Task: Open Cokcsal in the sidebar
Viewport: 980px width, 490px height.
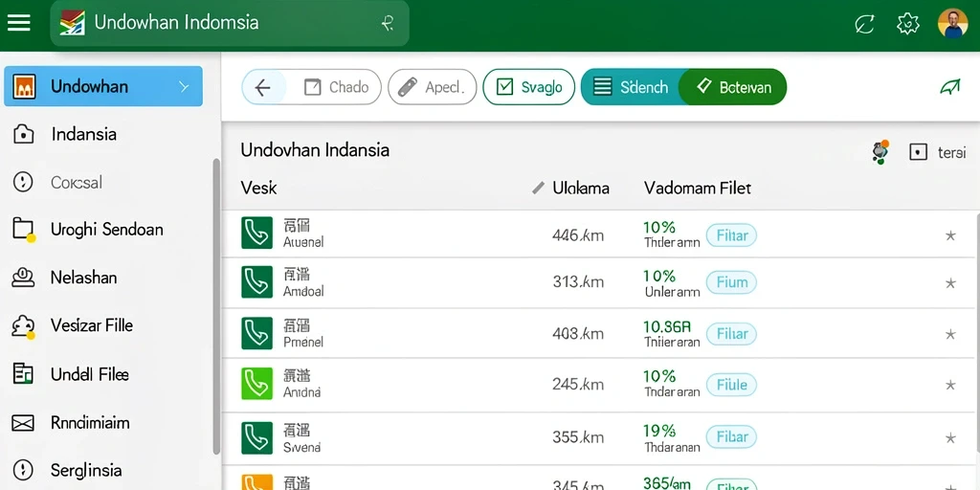Action: [77, 183]
